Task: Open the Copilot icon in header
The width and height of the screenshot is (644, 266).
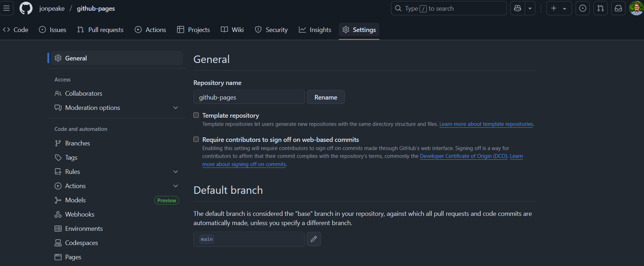Action: pos(518,8)
